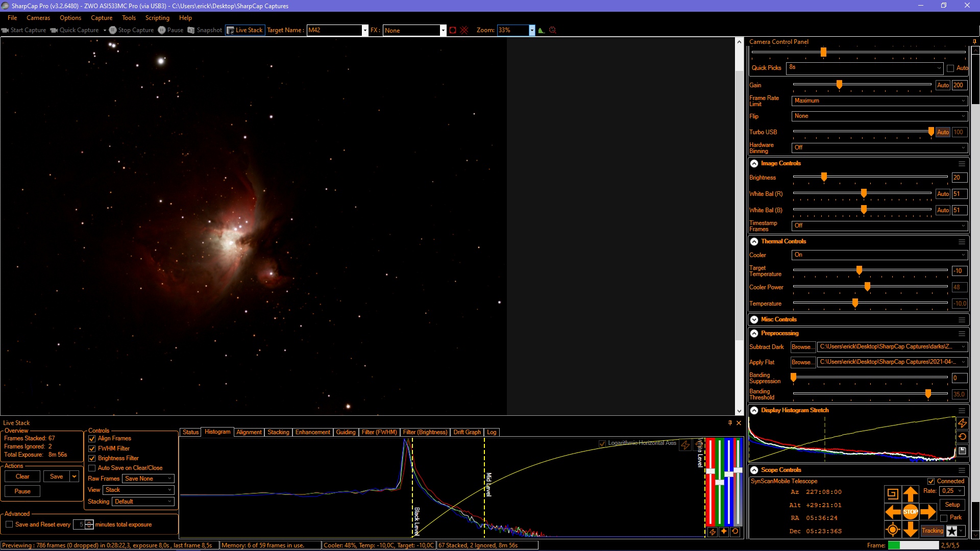
Task: Toggle the Align Frames checkbox
Action: point(92,439)
